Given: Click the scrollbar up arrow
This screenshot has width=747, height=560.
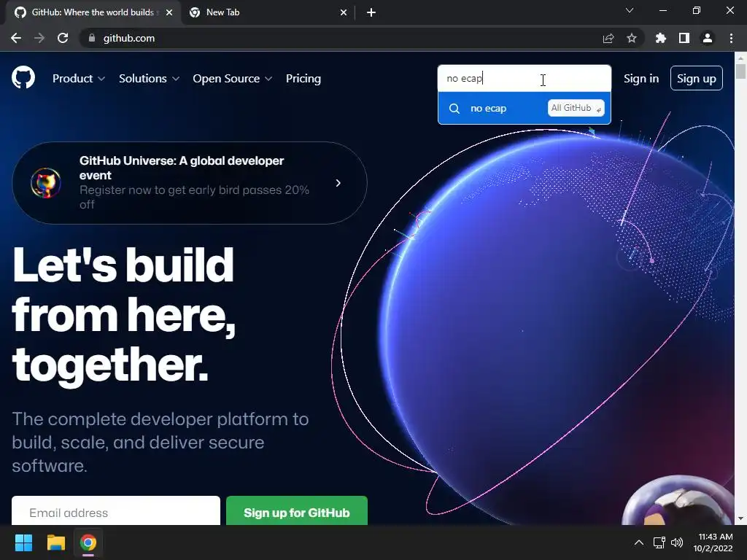Looking at the screenshot, I should coord(740,57).
